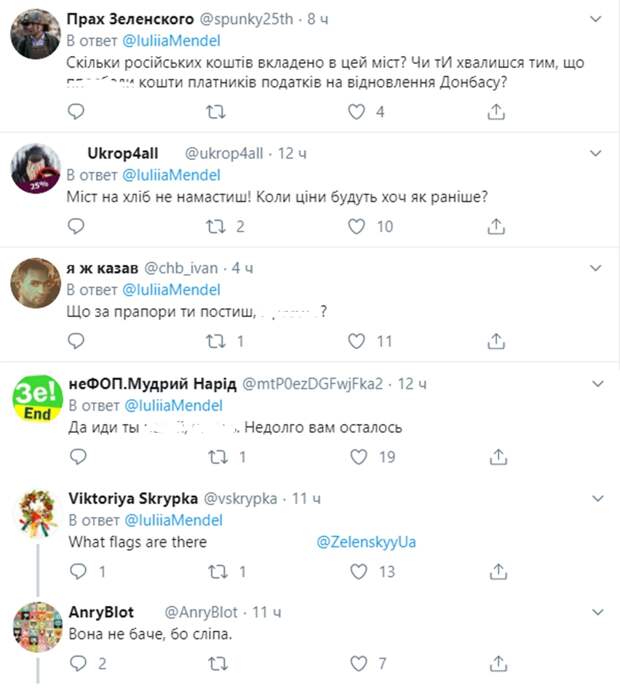Image resolution: width=620 pixels, height=692 pixels.
Task: View AnryBlot's profile avatar
Action: pos(38,627)
